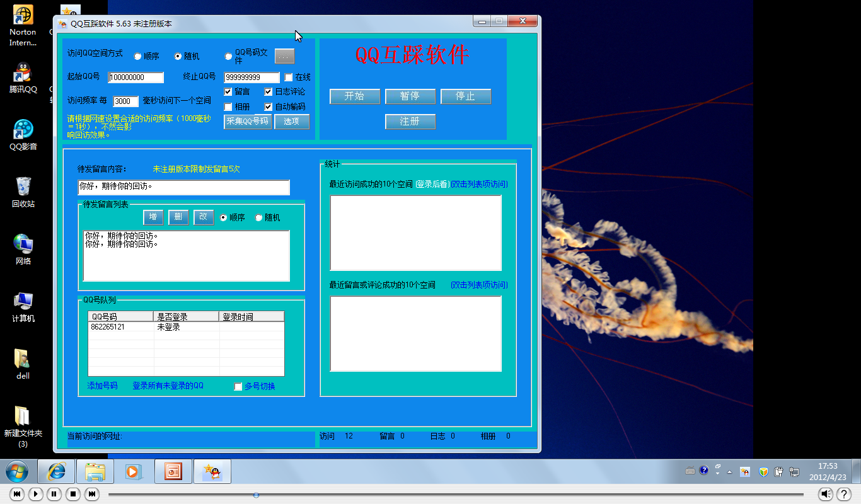Image resolution: width=861 pixels, height=504 pixels.
Task: Enable the 在线 checkbox
Action: [x=289, y=77]
